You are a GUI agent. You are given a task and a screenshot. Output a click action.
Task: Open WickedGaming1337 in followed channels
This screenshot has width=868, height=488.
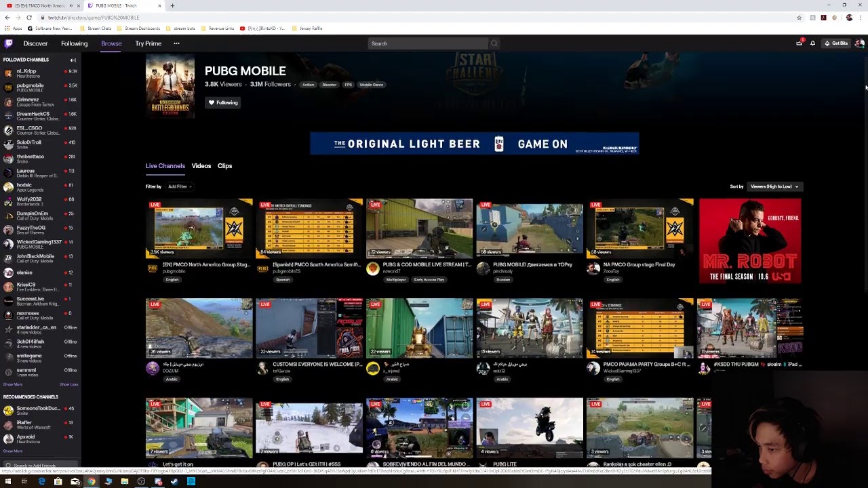pos(39,244)
